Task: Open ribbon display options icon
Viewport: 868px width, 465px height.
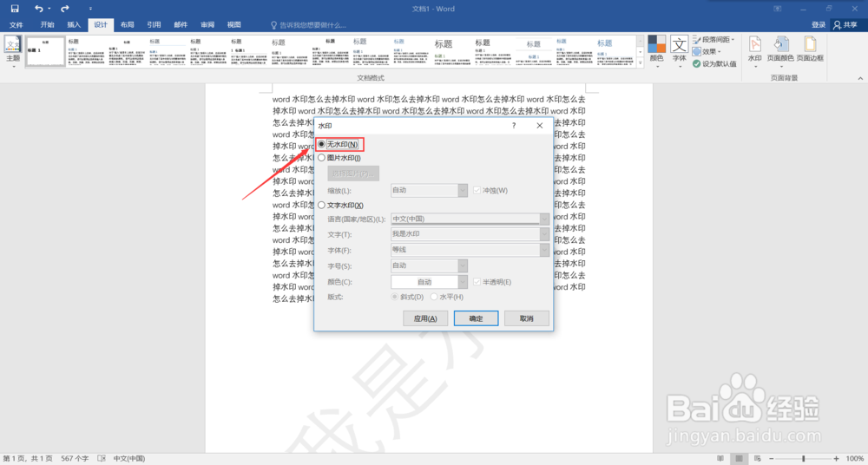Action: tap(778, 9)
